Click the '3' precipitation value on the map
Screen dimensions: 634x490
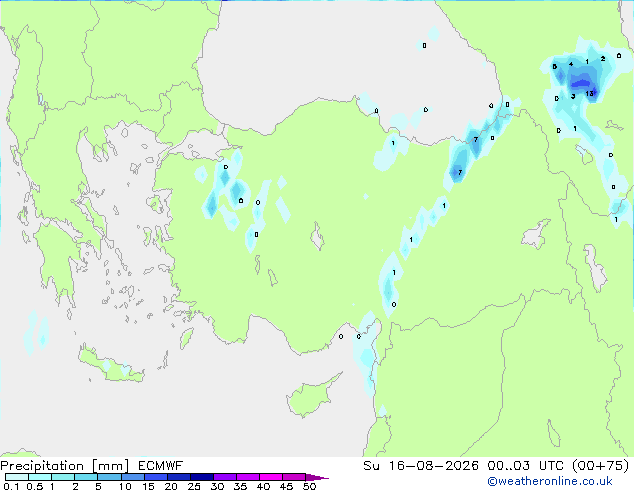573,96
